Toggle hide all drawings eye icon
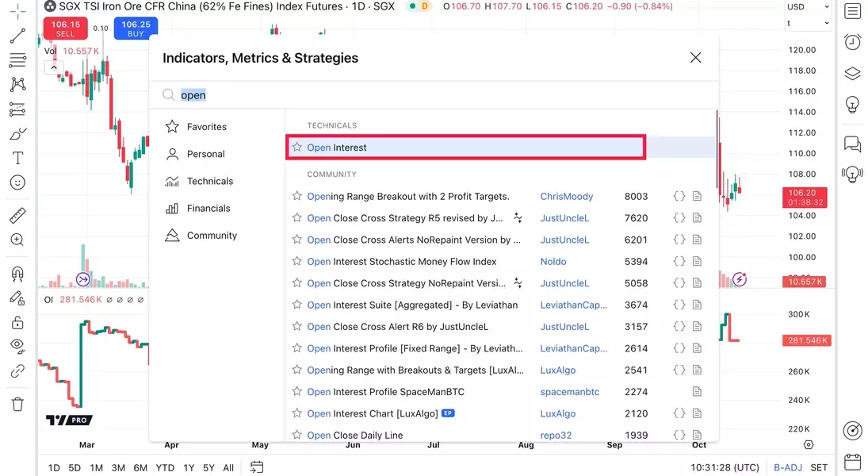 coord(17,347)
